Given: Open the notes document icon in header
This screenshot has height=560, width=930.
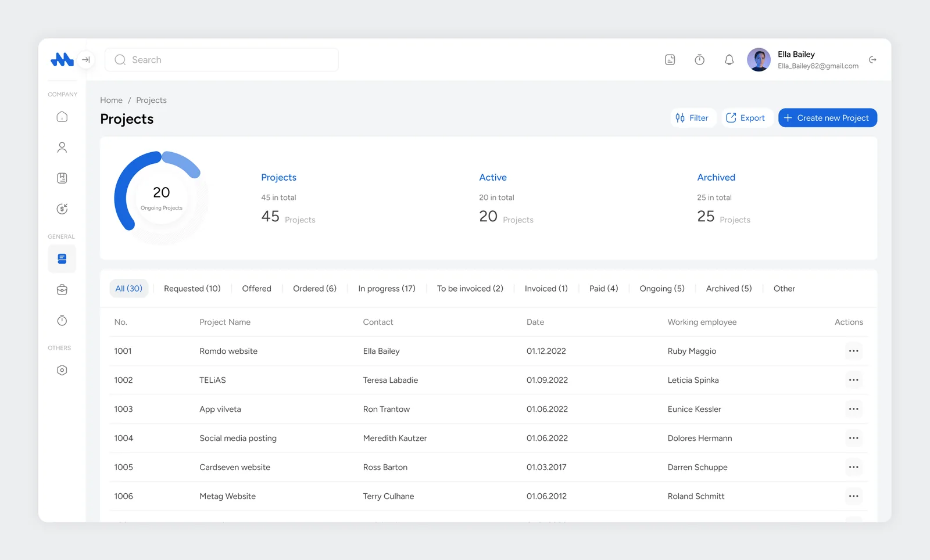Looking at the screenshot, I should pyautogui.click(x=670, y=59).
